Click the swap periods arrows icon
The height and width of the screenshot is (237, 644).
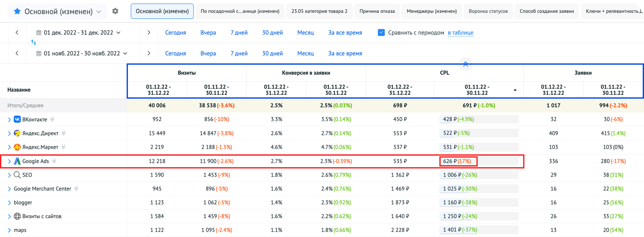pyautogui.click(x=33, y=42)
